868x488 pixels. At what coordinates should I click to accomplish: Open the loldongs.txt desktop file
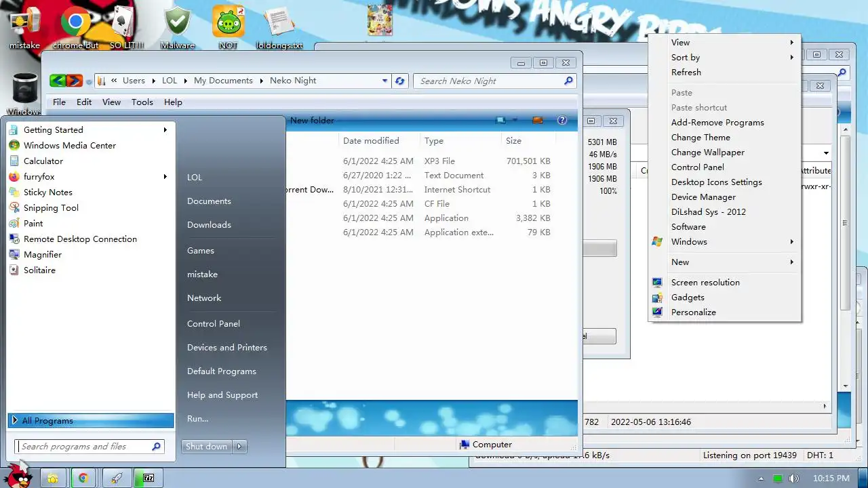[279, 27]
